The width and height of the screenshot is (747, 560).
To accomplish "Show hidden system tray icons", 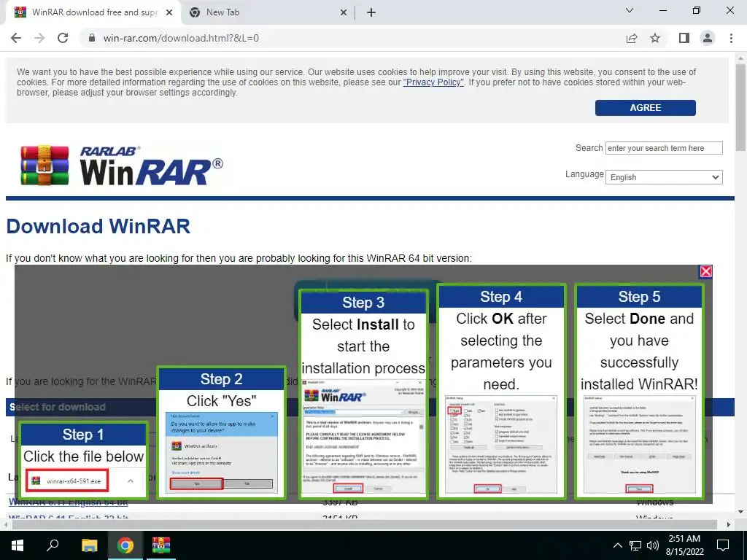I will point(617,545).
